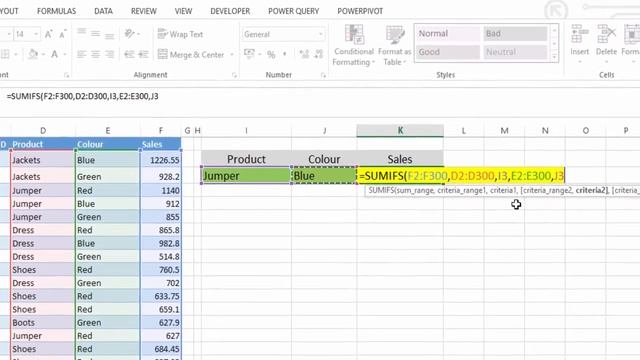Select cell with value 928.2
The image size is (640, 360).
point(161,177)
